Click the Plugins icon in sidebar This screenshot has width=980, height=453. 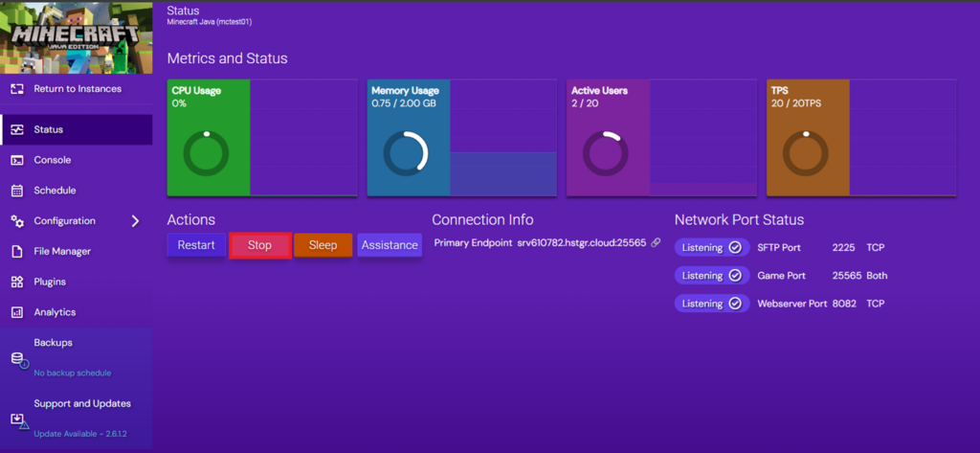click(17, 283)
